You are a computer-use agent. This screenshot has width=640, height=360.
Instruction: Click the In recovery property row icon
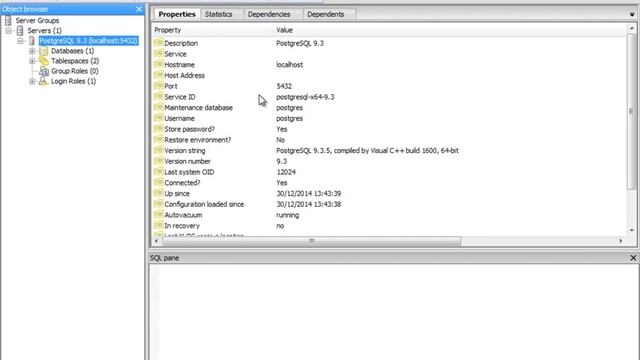[x=158, y=226]
